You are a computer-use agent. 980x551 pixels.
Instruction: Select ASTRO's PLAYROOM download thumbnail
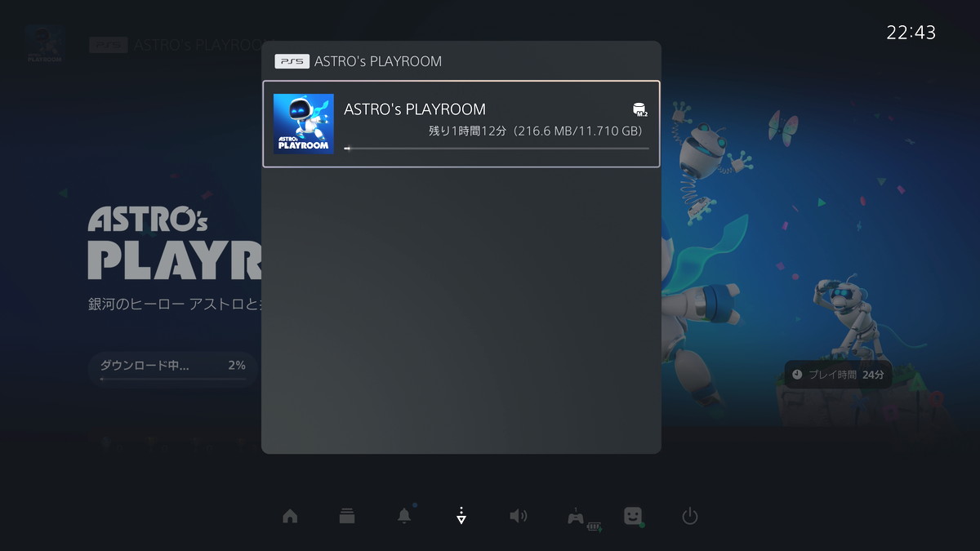[303, 124]
